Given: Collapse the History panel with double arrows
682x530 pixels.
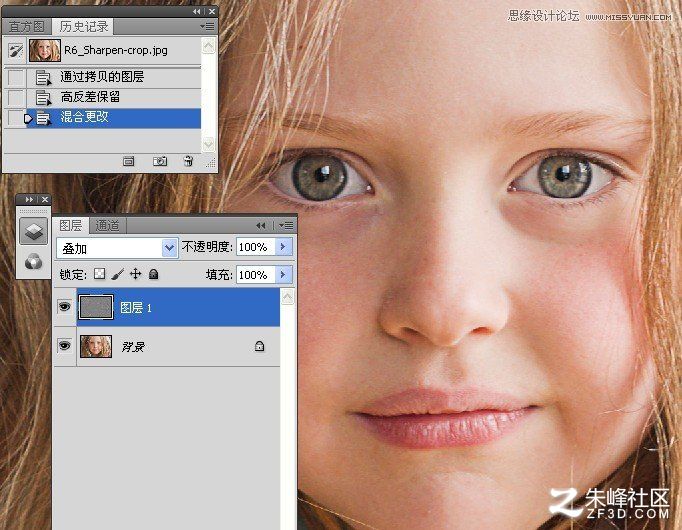Looking at the screenshot, I should [197, 12].
